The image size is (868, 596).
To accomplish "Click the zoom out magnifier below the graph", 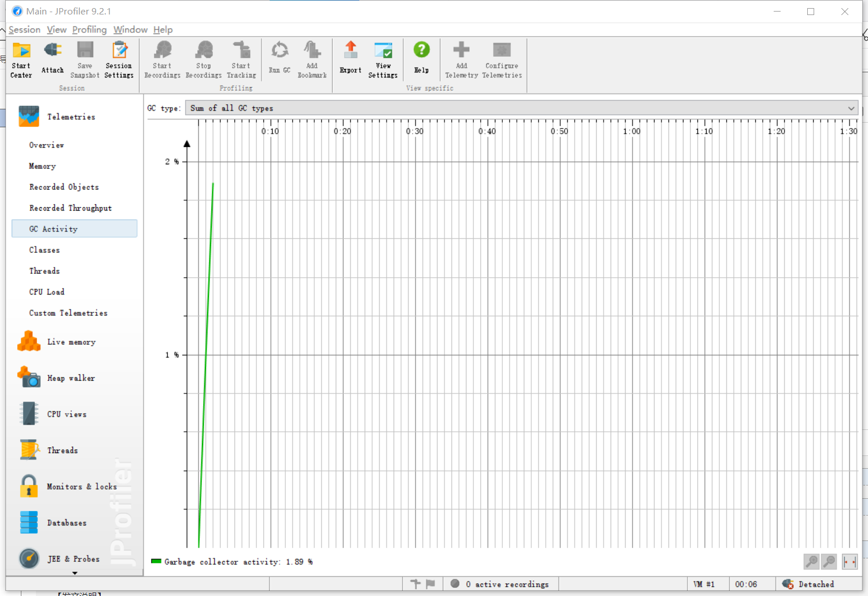I will [x=829, y=561].
